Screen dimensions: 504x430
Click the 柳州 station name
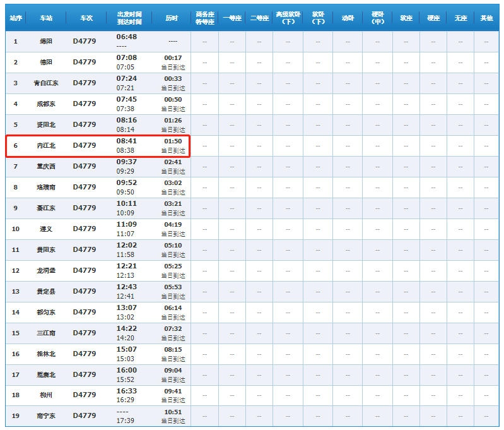click(46, 395)
